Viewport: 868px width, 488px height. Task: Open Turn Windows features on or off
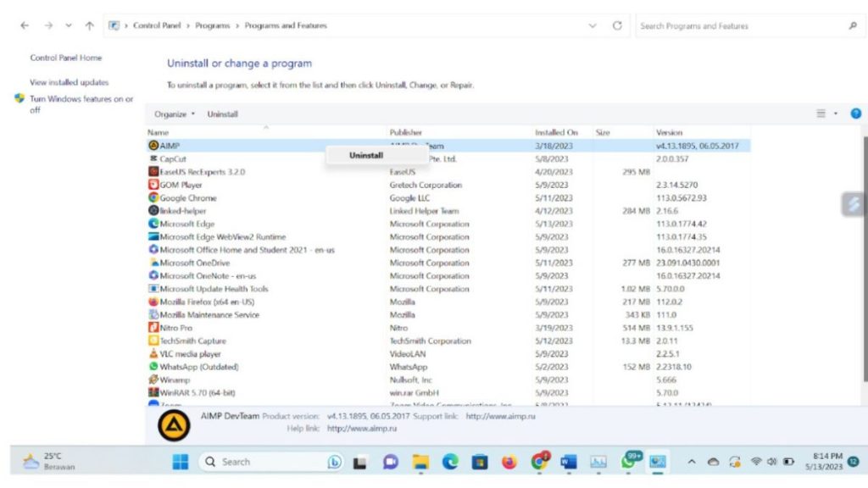click(81, 104)
